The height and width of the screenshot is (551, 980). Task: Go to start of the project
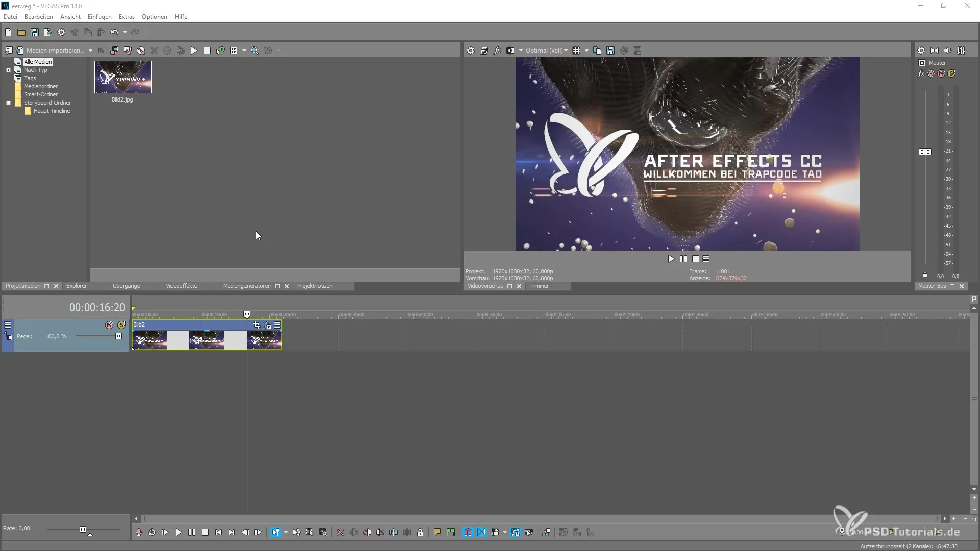click(218, 532)
